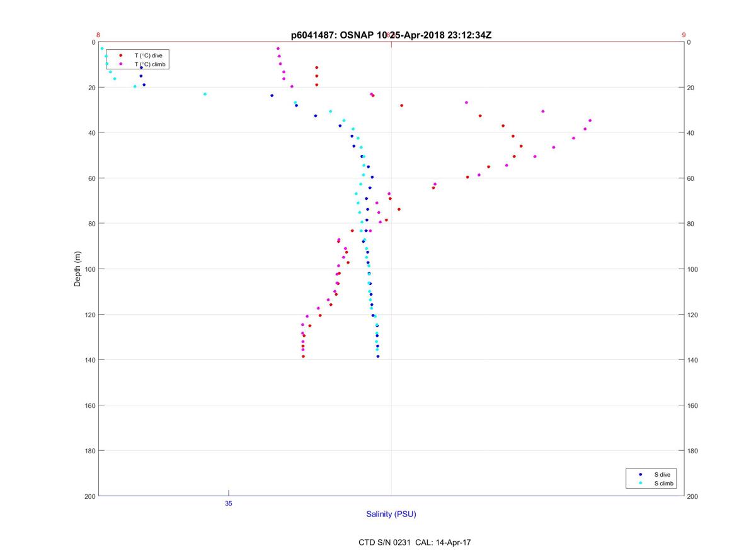Click the blue '35' salinity tick label
The width and height of the screenshot is (756, 558).
coord(229,504)
